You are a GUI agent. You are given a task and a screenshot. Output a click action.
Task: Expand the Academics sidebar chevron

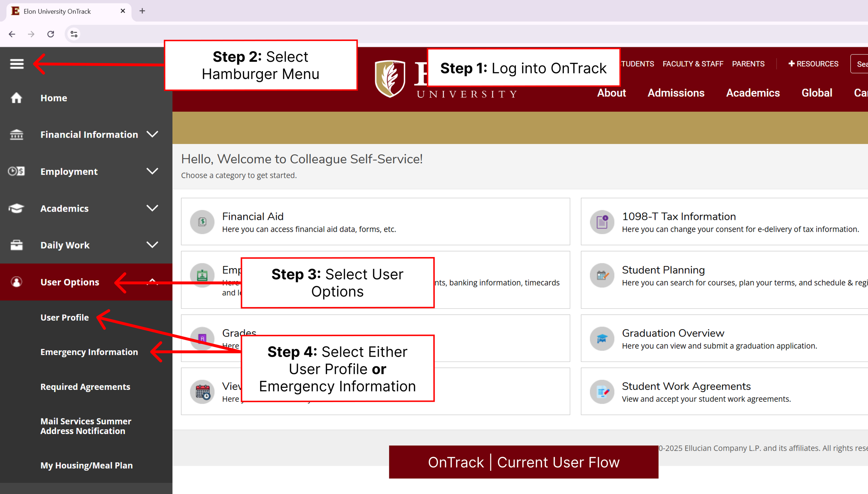[152, 208]
